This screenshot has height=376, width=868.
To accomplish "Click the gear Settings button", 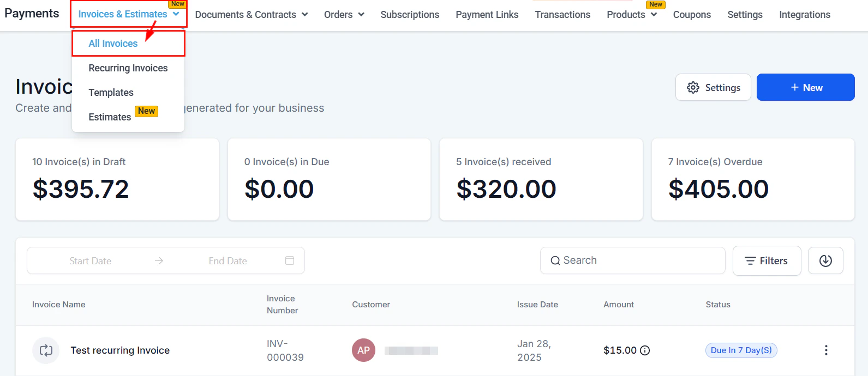I will pos(713,88).
